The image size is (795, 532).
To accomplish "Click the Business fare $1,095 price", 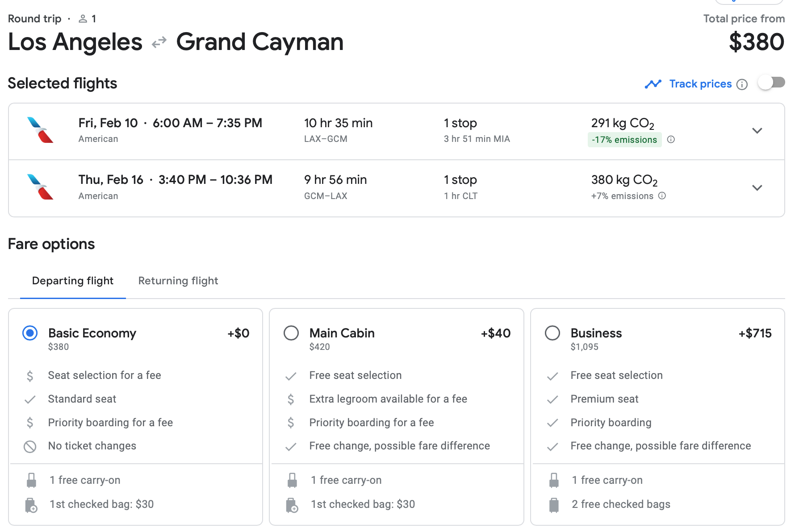I will click(x=584, y=347).
